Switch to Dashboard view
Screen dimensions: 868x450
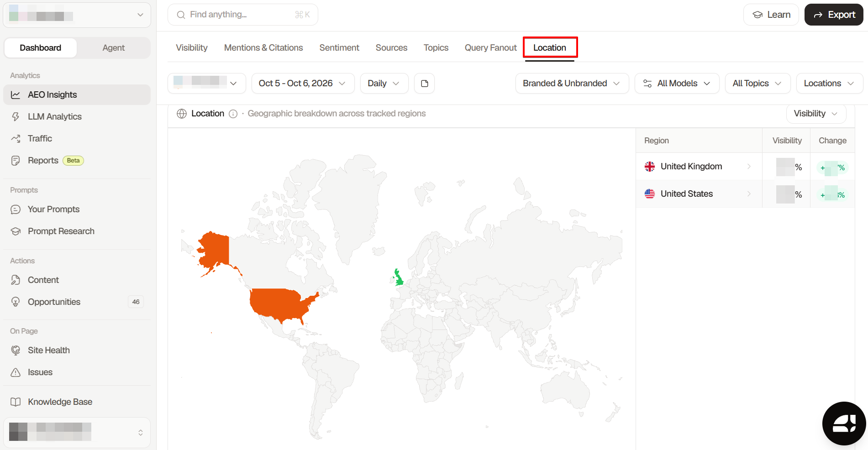(40, 48)
